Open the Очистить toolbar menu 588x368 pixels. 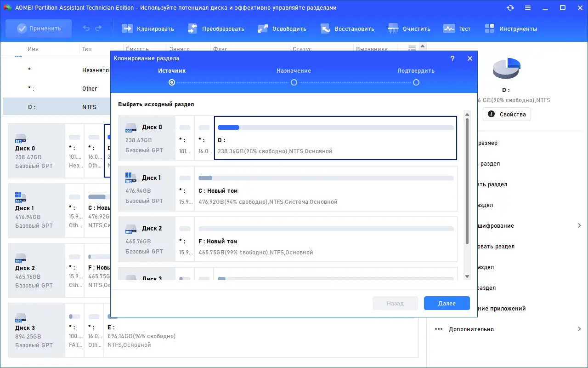coord(409,29)
